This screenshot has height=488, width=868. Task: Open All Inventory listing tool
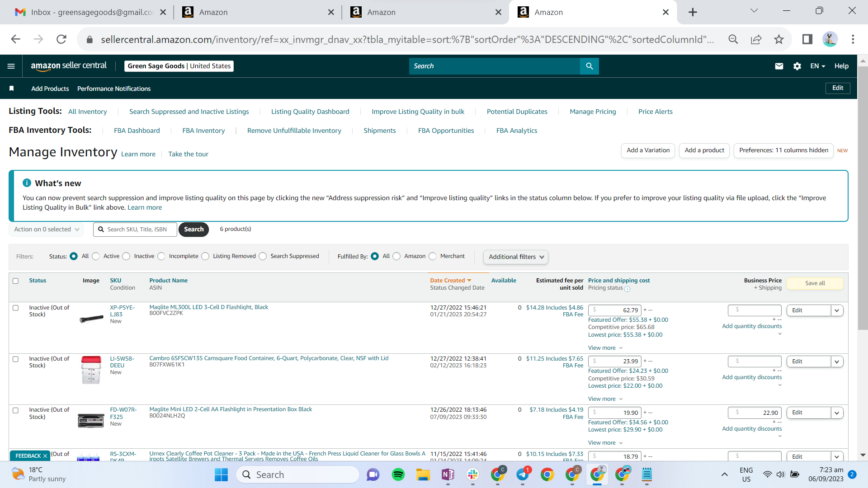88,112
